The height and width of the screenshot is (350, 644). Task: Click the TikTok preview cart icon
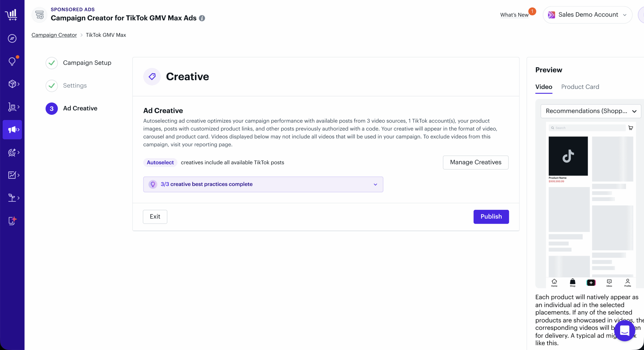click(631, 128)
